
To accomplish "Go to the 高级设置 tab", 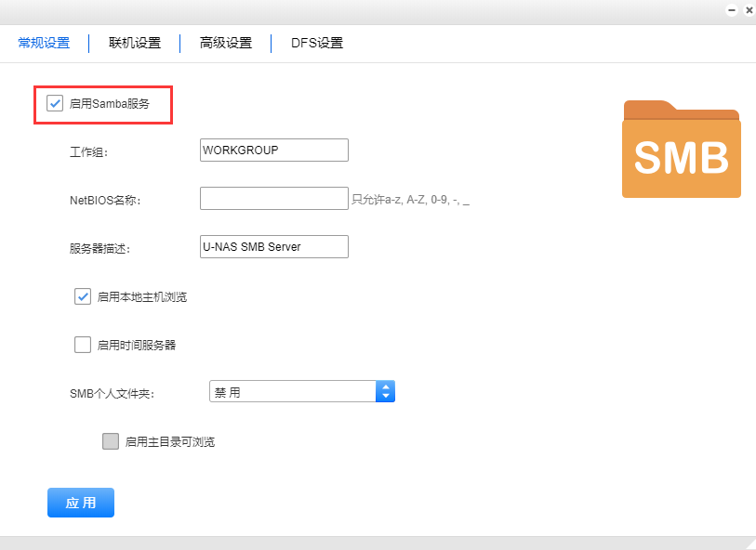I will coord(226,43).
